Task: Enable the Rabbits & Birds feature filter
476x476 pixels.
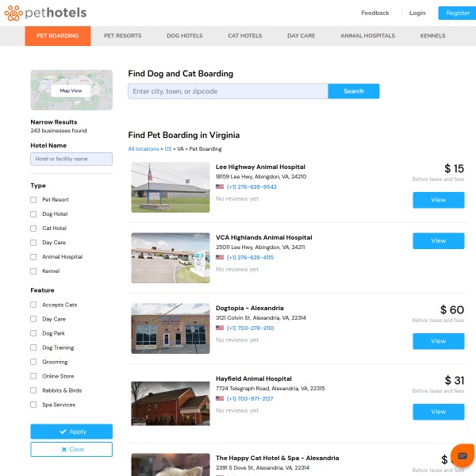Action: (x=33, y=390)
